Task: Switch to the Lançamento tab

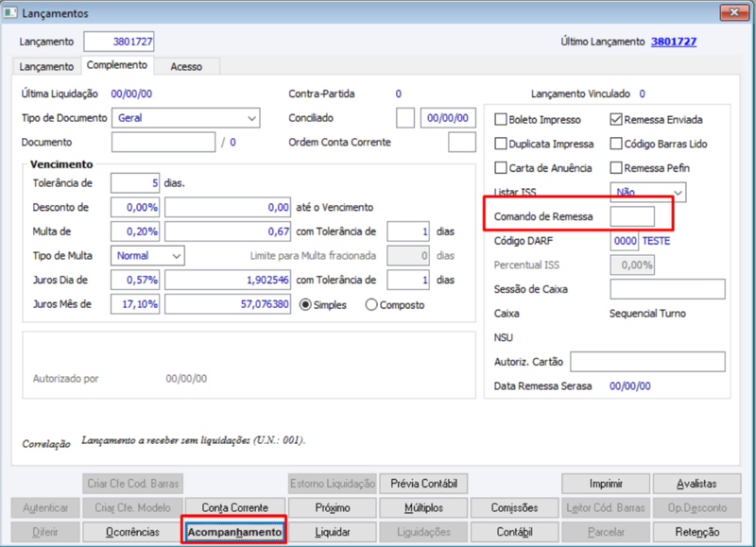Action: click(46, 66)
